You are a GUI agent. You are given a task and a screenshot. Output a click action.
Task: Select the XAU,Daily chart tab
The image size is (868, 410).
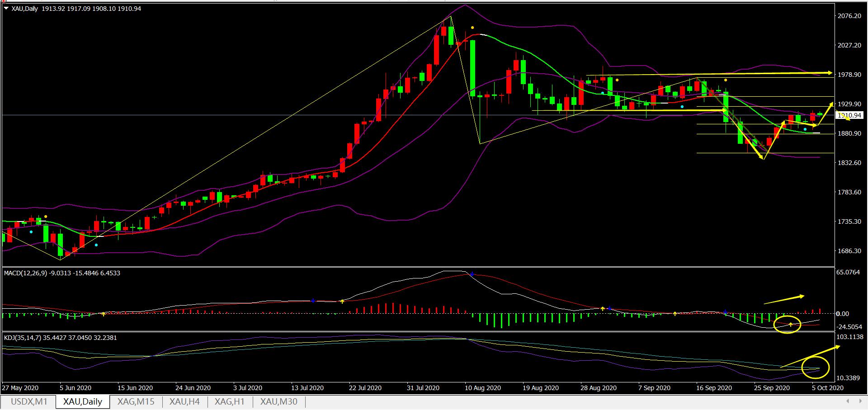click(x=83, y=401)
